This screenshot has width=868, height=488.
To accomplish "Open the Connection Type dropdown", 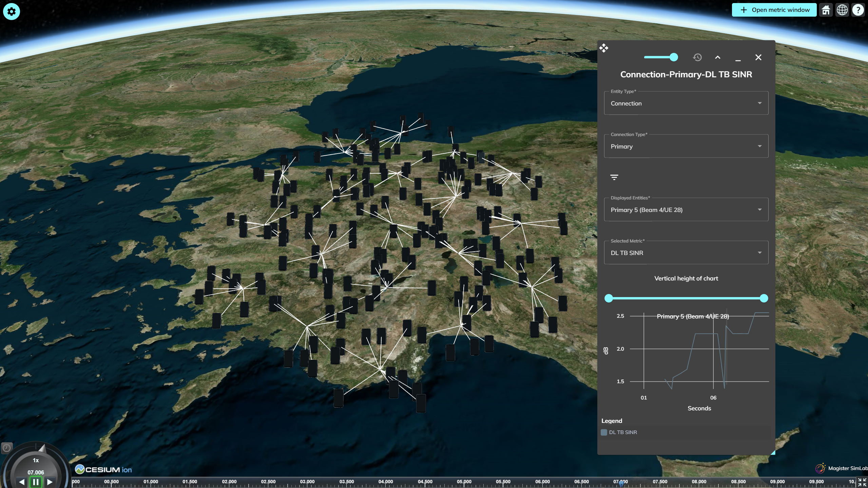I will (686, 146).
